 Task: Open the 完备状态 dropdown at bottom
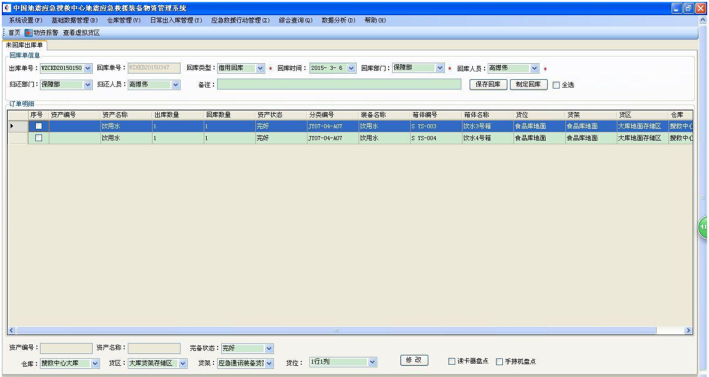point(269,349)
